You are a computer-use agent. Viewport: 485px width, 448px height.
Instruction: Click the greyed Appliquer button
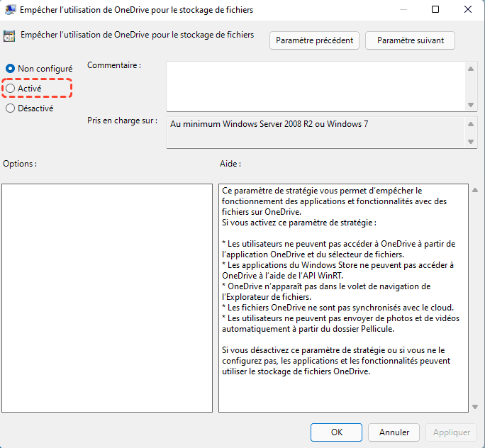(451, 432)
